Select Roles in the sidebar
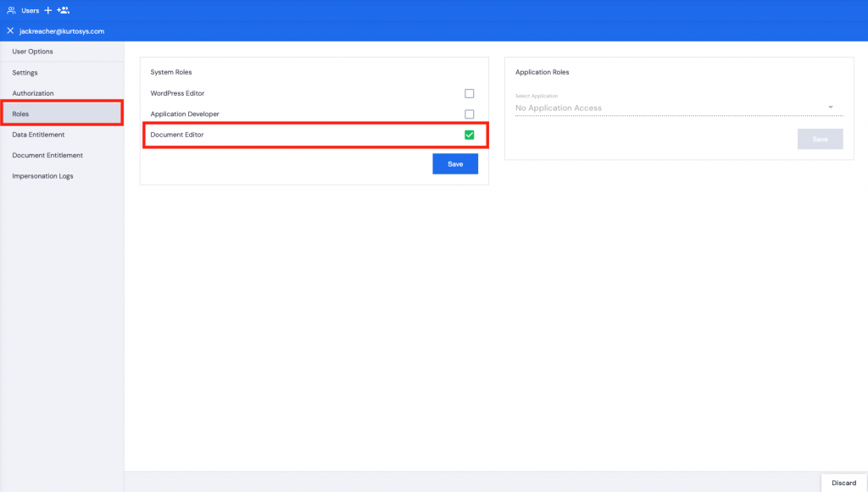The image size is (868, 492). click(x=62, y=113)
